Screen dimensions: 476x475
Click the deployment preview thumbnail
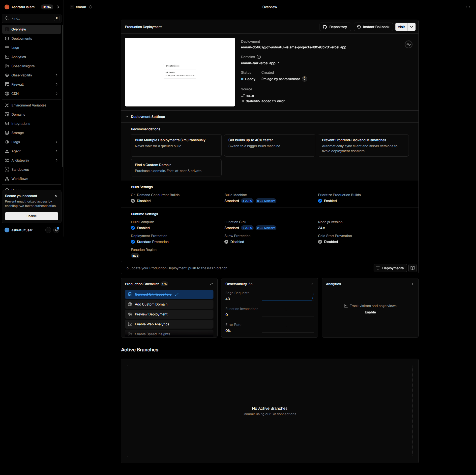pyautogui.click(x=180, y=72)
